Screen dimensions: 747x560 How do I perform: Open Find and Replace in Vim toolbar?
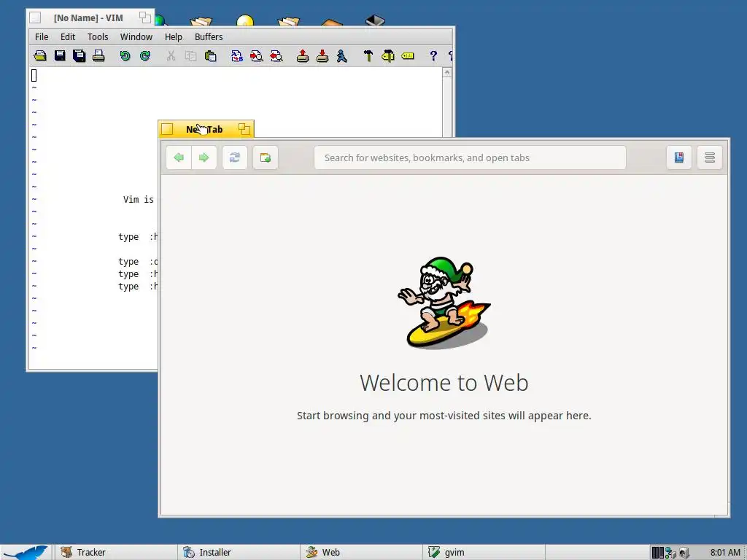(x=237, y=56)
